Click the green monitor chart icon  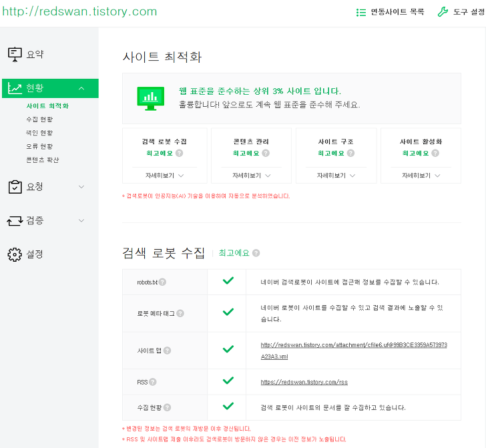[x=151, y=99]
